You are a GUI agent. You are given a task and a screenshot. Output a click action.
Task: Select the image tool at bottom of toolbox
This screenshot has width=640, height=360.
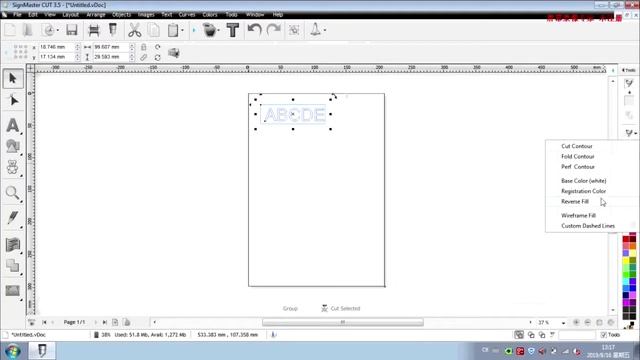[x=13, y=291]
